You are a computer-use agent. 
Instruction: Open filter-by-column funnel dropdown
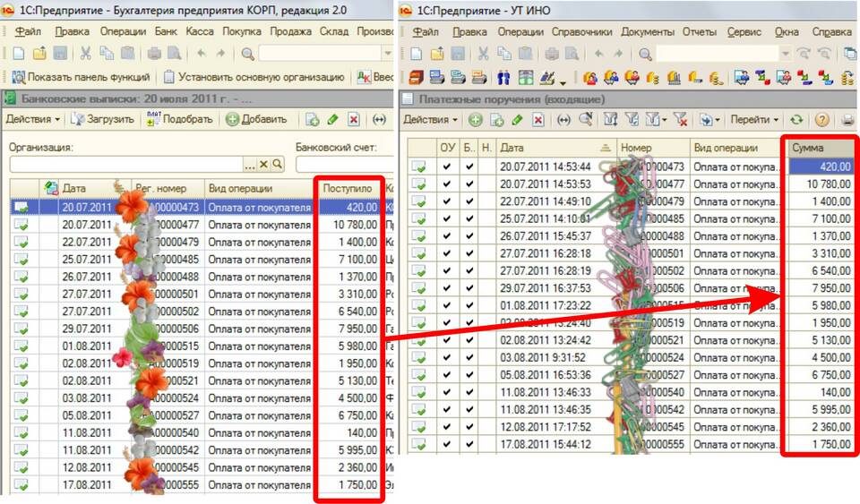point(655,120)
